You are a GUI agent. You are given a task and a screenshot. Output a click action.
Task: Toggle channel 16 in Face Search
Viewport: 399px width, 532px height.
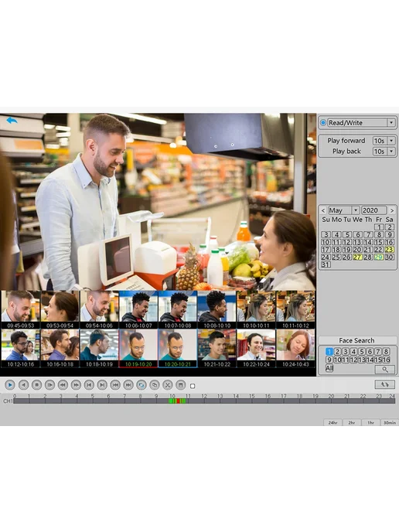[x=386, y=360]
